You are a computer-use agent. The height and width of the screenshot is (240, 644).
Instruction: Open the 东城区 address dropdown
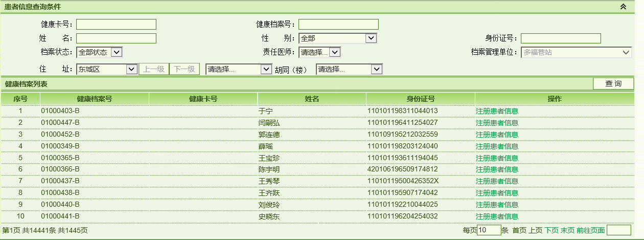[x=106, y=69]
